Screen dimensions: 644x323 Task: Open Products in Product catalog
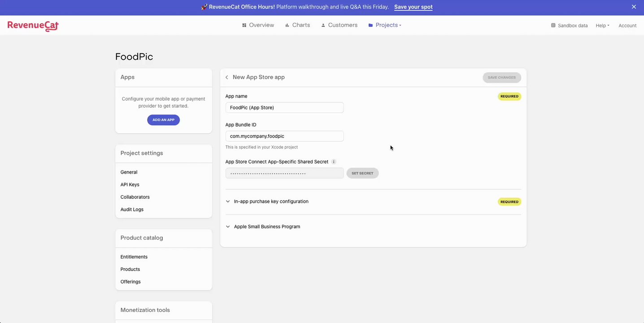[130, 269]
